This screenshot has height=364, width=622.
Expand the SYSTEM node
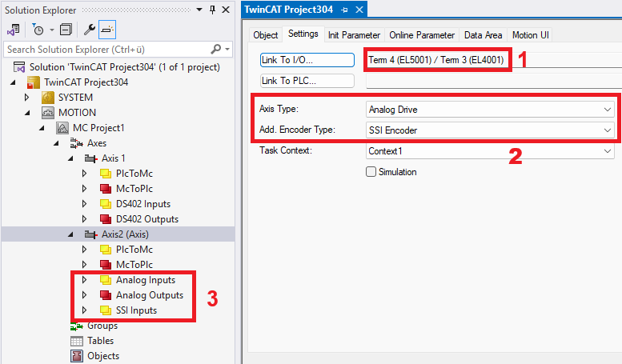pyautogui.click(x=27, y=98)
